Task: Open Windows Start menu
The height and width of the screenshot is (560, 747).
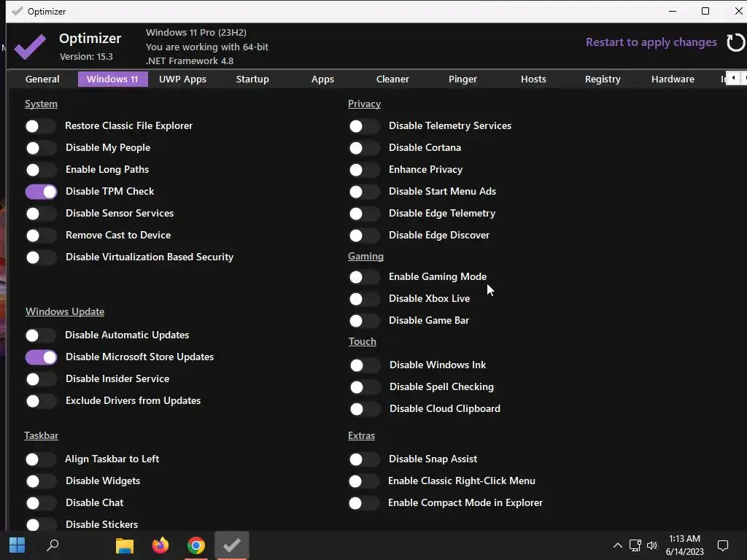Action: pos(18,545)
